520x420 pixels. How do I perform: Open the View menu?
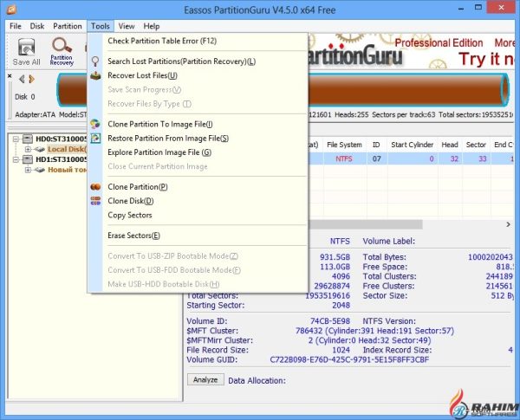(127, 26)
